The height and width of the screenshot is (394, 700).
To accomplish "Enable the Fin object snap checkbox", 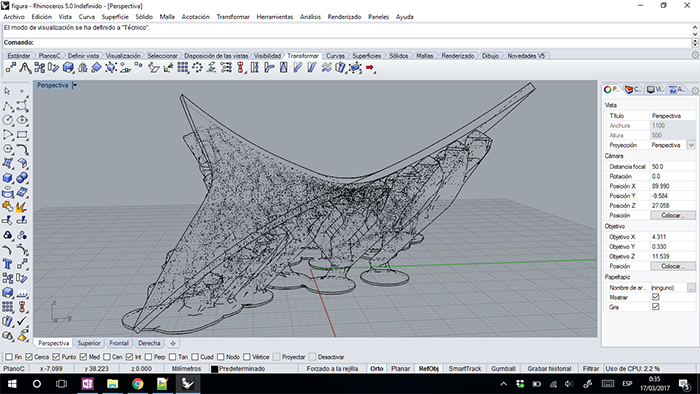I will pyautogui.click(x=9, y=357).
